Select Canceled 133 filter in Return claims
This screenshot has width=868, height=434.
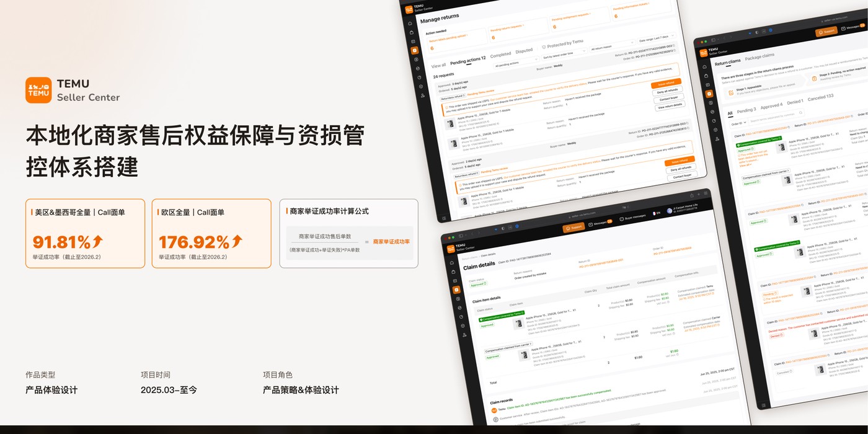(820, 97)
